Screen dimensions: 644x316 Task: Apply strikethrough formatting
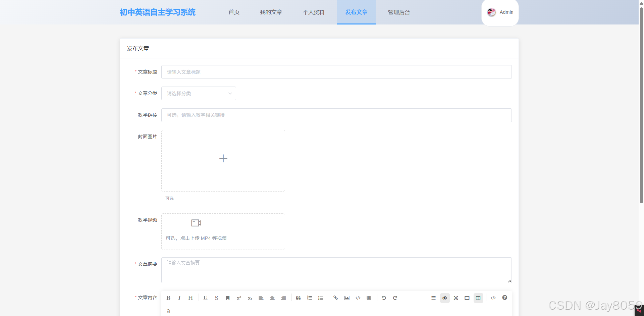point(217,298)
